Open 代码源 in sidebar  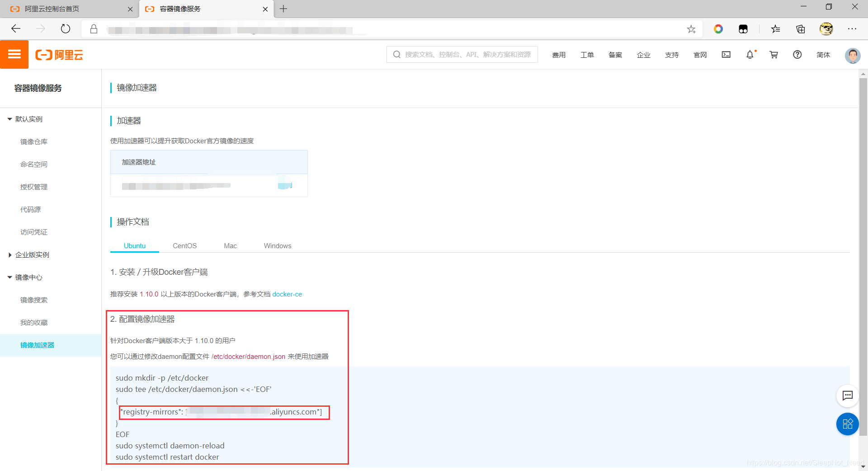[30, 210]
